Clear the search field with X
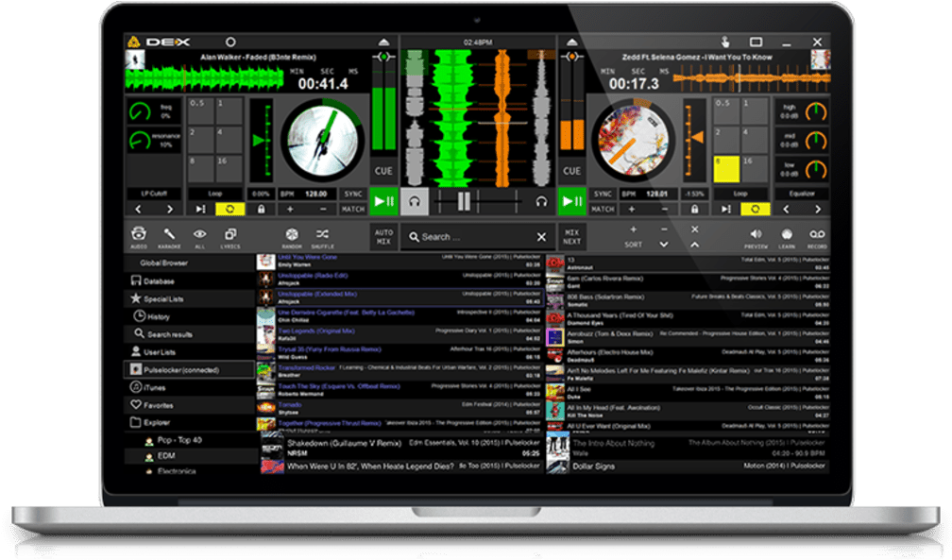Image resolution: width=952 pixels, height=560 pixels. tap(541, 237)
